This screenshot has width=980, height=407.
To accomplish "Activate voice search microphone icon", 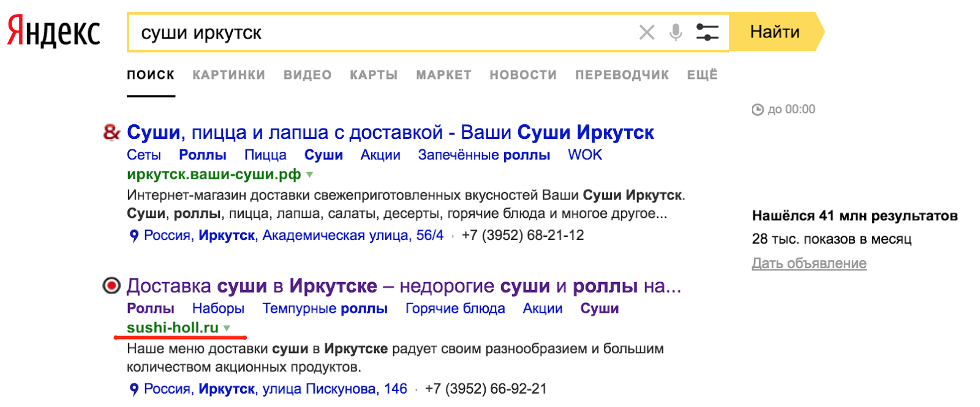I will pyautogui.click(x=676, y=32).
